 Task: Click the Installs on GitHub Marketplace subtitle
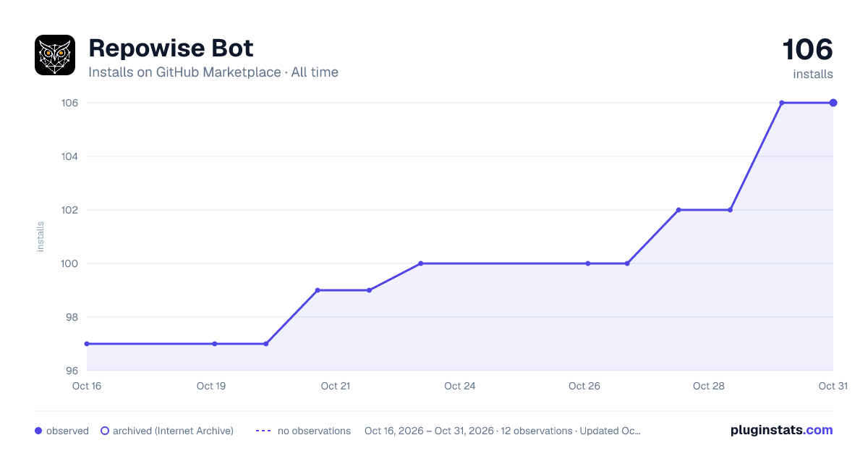click(x=213, y=72)
